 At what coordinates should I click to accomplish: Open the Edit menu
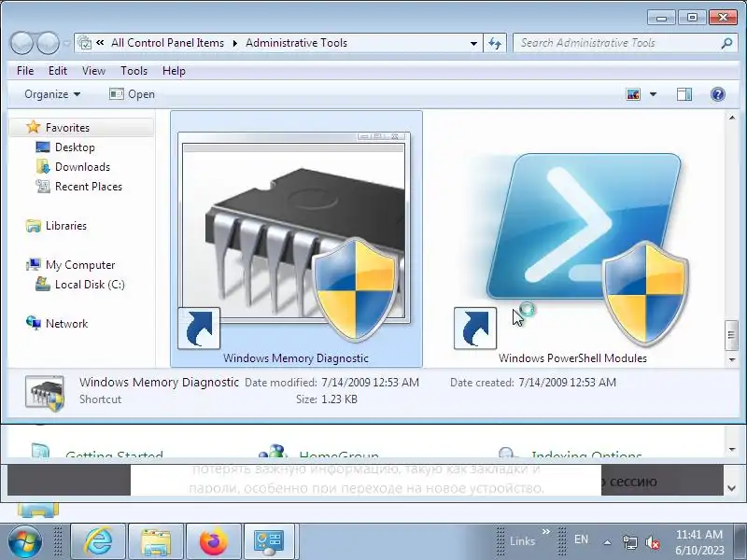click(x=58, y=71)
